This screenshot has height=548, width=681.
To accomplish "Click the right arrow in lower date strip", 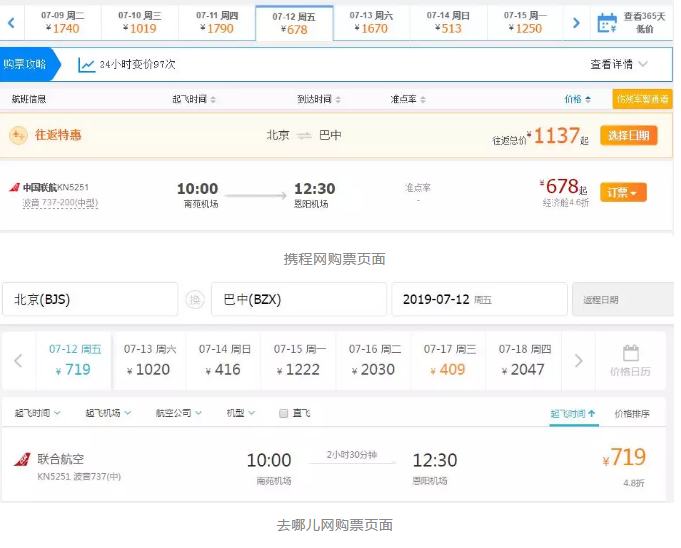I will click(577, 361).
